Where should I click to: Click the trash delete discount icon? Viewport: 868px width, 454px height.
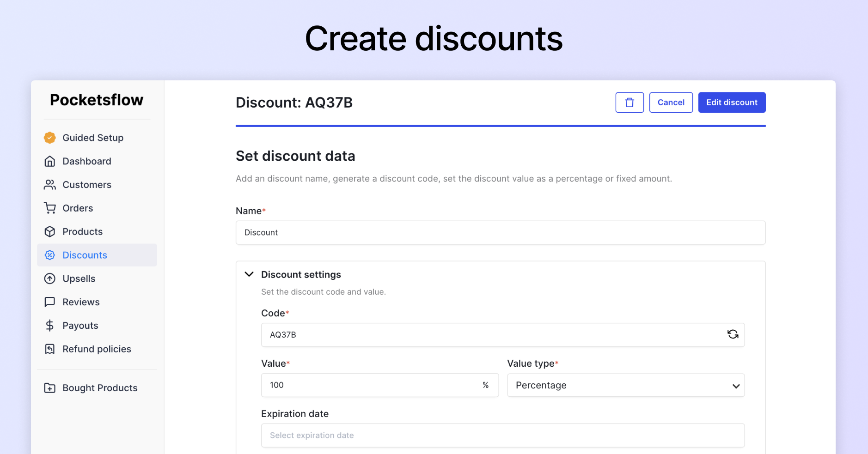[630, 103]
